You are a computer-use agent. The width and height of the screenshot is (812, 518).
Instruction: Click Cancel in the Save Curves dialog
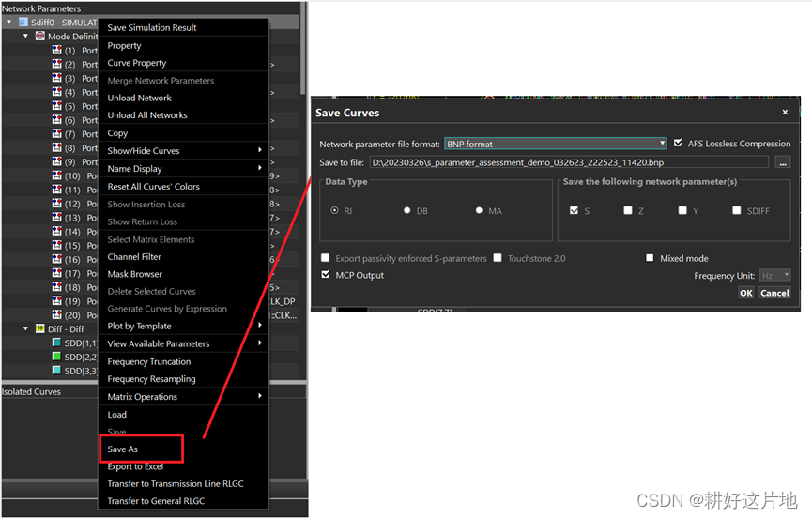pos(774,293)
